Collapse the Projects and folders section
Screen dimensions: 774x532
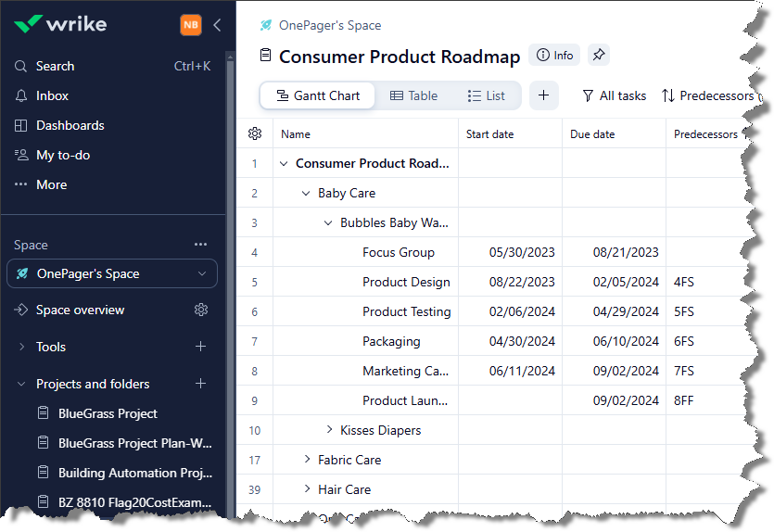(x=21, y=384)
